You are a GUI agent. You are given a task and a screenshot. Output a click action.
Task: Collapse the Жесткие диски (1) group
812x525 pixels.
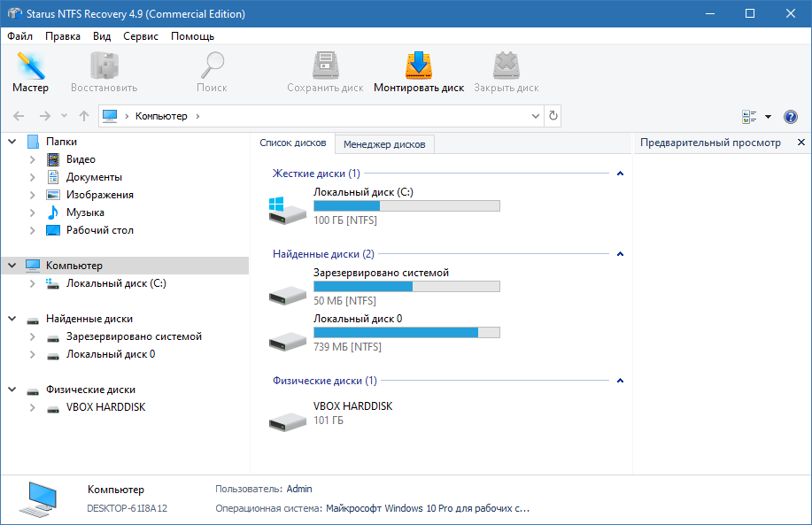point(620,174)
